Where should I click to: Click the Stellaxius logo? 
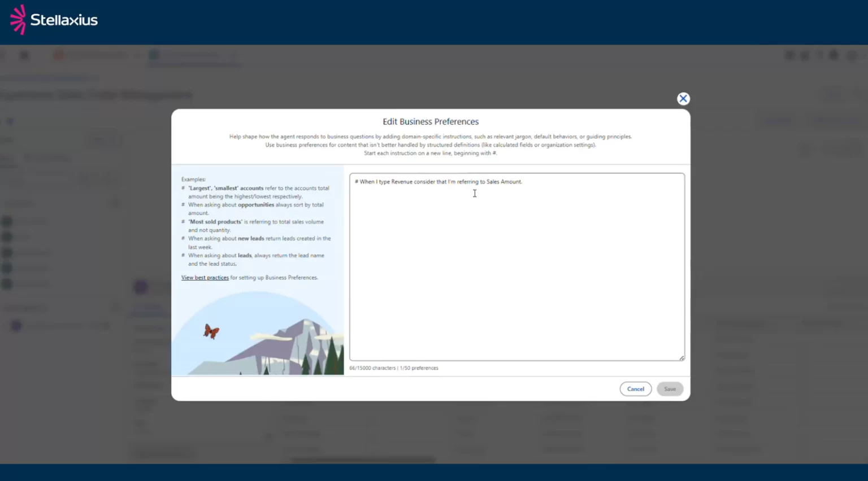(54, 20)
